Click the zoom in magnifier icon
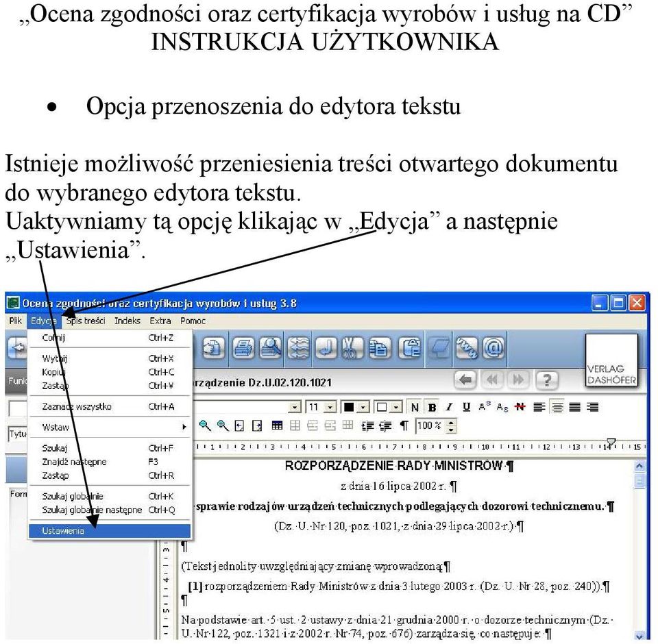 (222, 426)
